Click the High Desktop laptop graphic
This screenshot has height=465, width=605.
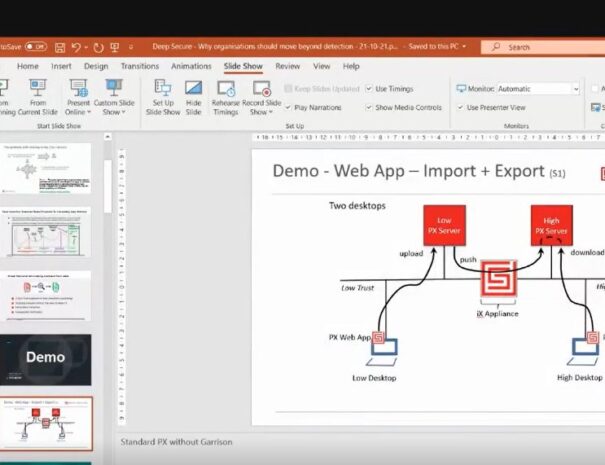tap(584, 352)
